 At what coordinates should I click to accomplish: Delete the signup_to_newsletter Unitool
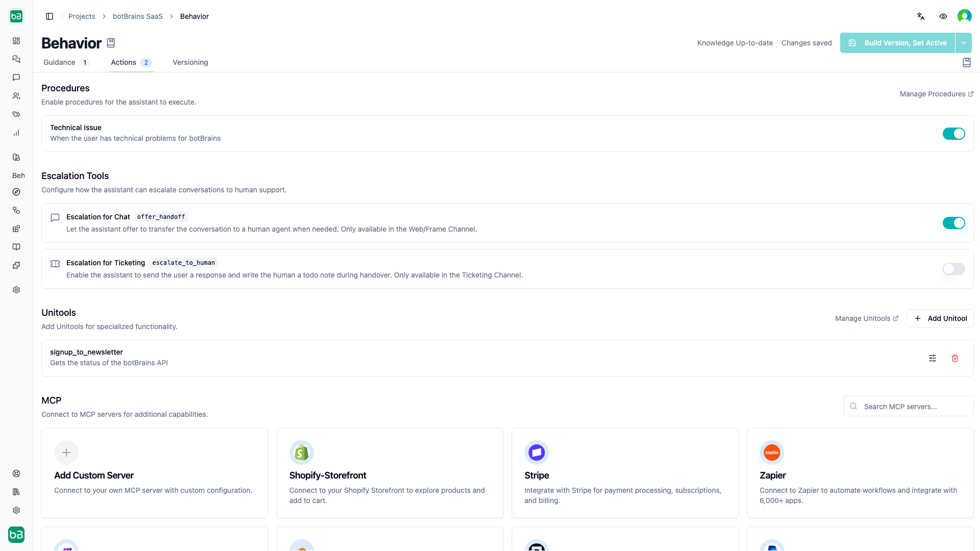[x=955, y=358]
